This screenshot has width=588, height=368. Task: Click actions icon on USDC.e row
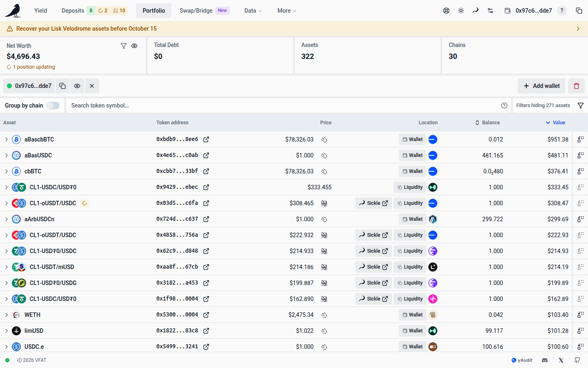[580, 347]
